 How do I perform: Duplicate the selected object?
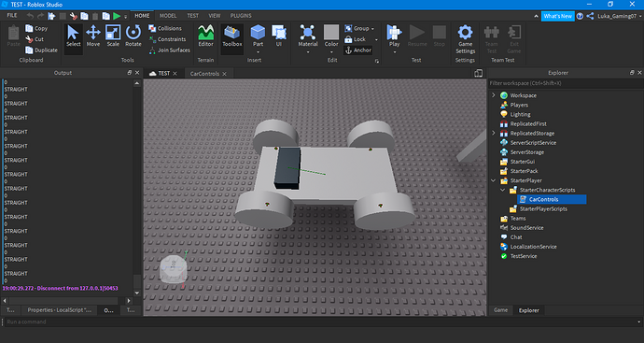pos(41,50)
